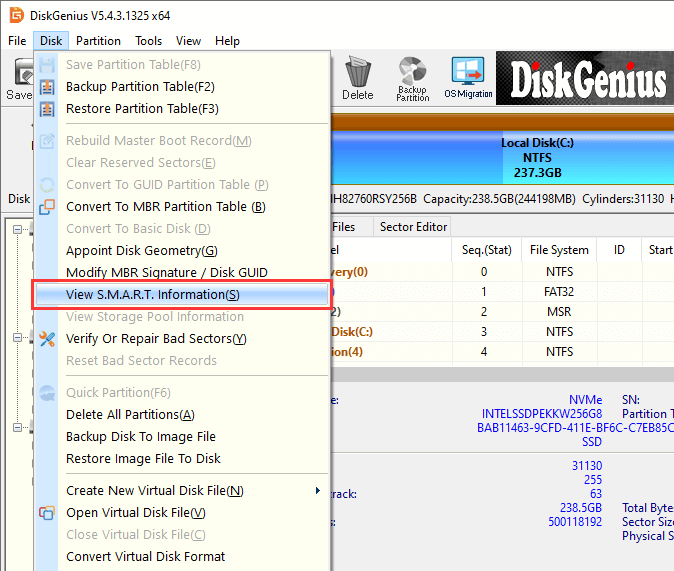Select Backup Disk To Image File

click(x=140, y=437)
